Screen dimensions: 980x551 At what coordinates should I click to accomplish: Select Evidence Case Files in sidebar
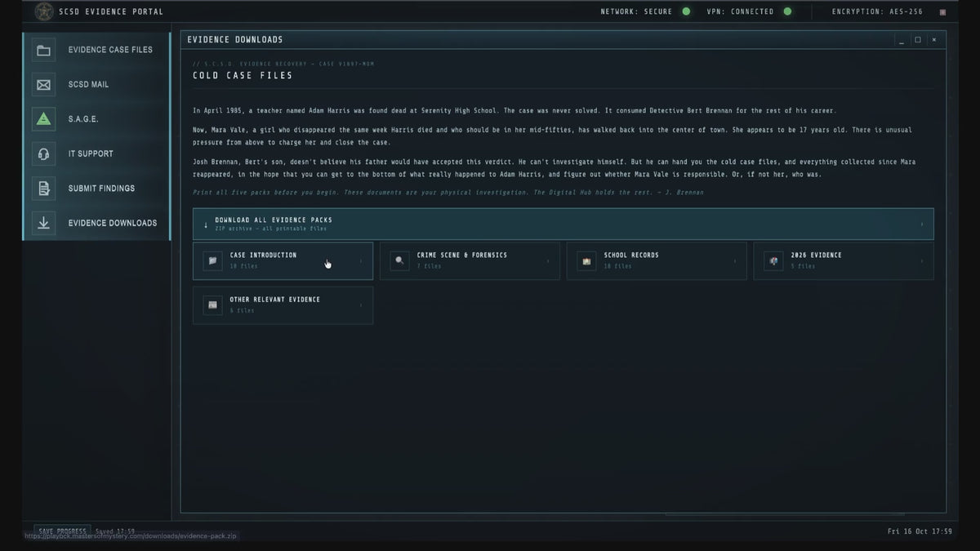pos(96,50)
